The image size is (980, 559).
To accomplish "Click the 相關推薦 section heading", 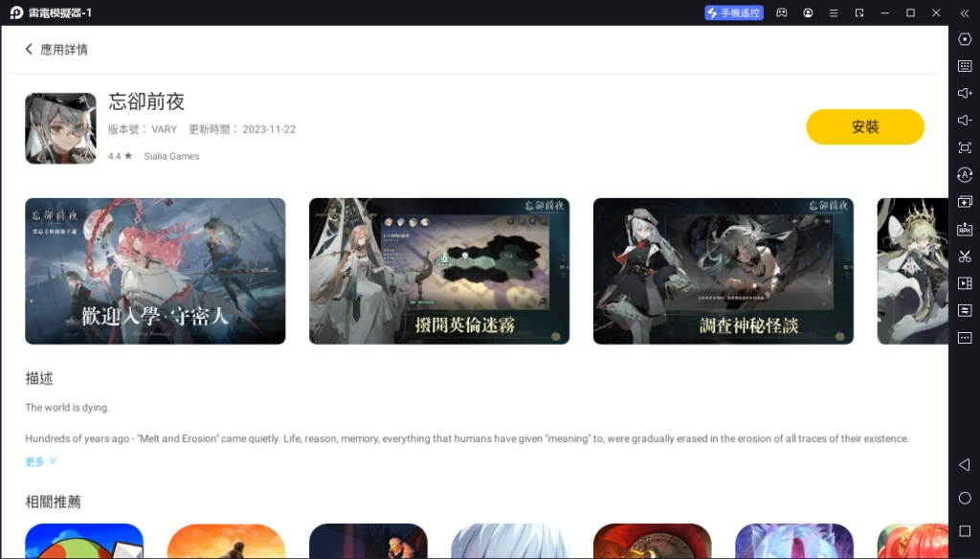I will click(54, 502).
